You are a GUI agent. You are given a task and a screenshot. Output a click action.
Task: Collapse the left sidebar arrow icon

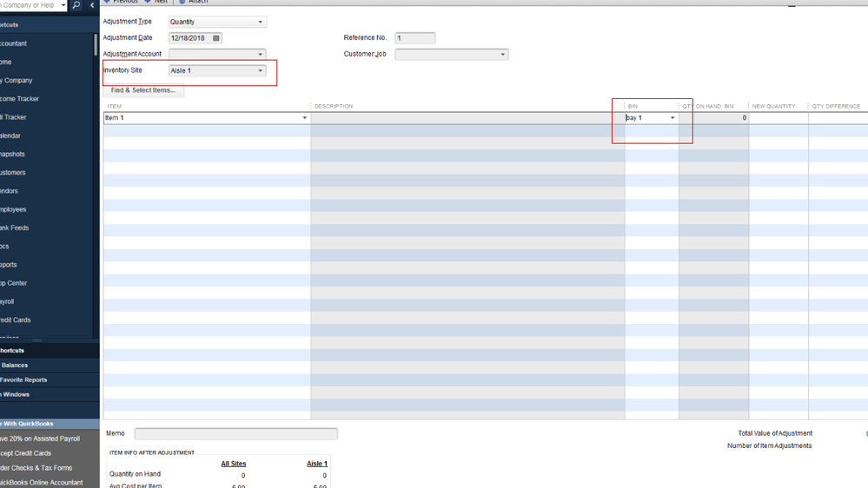(x=92, y=5)
